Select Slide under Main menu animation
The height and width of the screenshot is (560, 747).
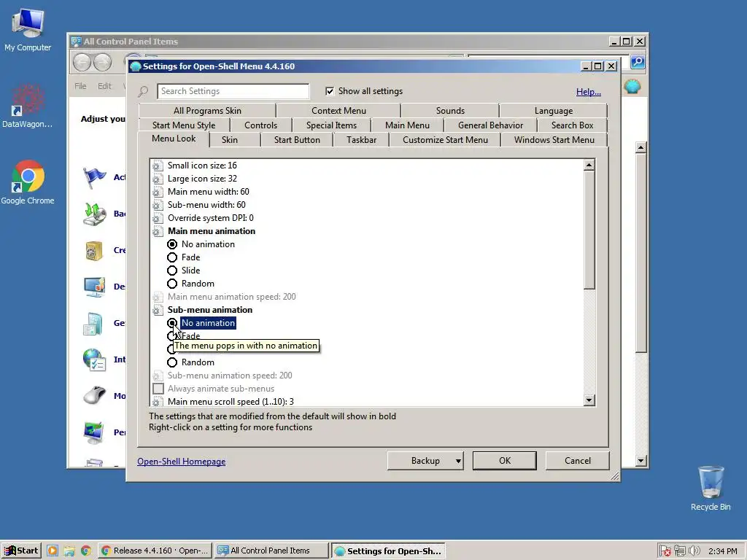pyautogui.click(x=172, y=271)
